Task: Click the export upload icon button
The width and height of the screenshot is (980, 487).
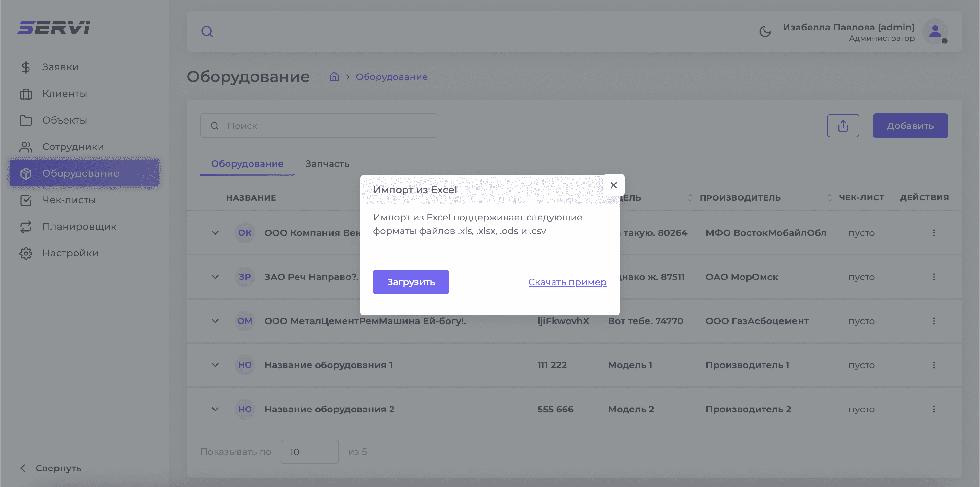Action: point(843,126)
